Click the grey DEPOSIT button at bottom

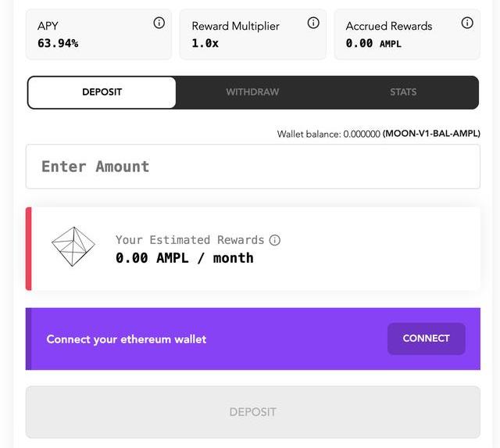point(252,412)
